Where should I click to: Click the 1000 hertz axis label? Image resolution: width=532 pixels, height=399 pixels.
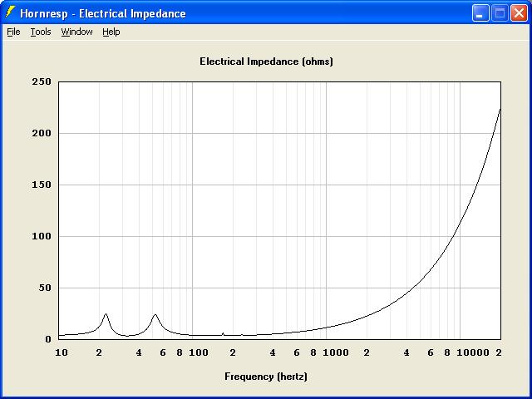click(336, 352)
